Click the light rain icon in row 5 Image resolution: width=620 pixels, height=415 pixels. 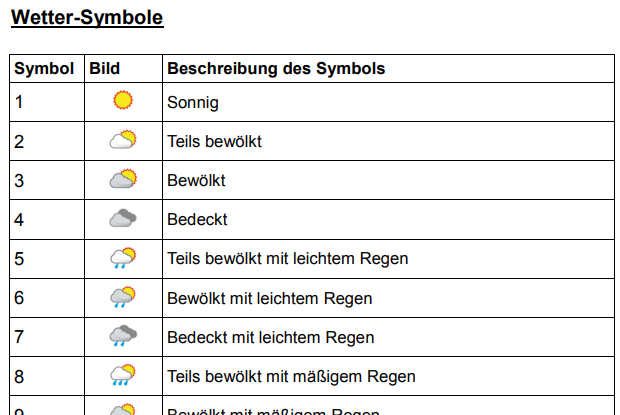(x=123, y=258)
